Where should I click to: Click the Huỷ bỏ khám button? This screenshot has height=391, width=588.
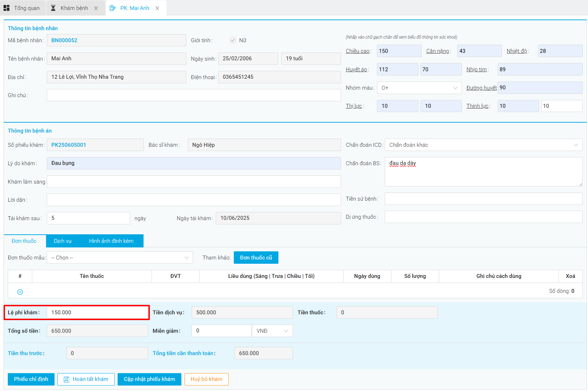(207, 379)
